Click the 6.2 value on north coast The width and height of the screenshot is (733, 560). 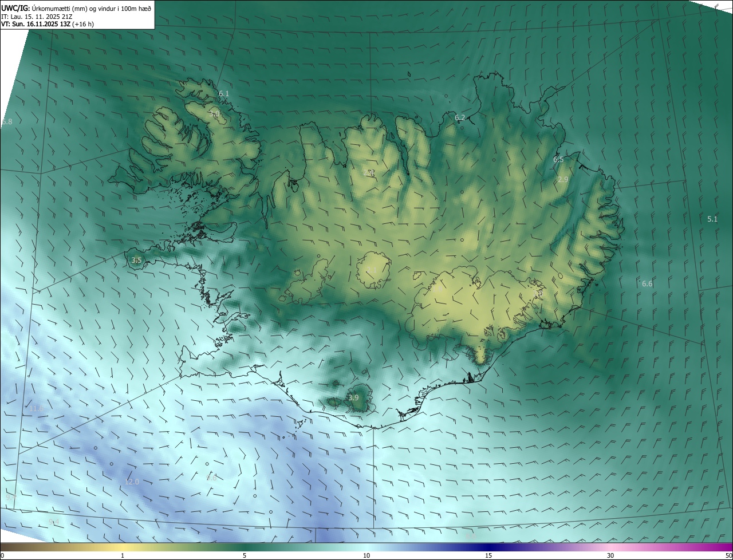(460, 117)
